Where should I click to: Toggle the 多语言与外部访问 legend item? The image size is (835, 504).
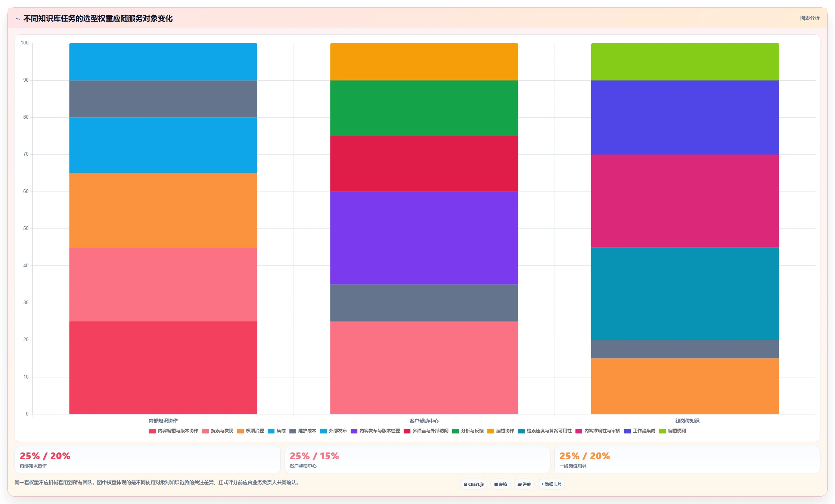(426, 431)
